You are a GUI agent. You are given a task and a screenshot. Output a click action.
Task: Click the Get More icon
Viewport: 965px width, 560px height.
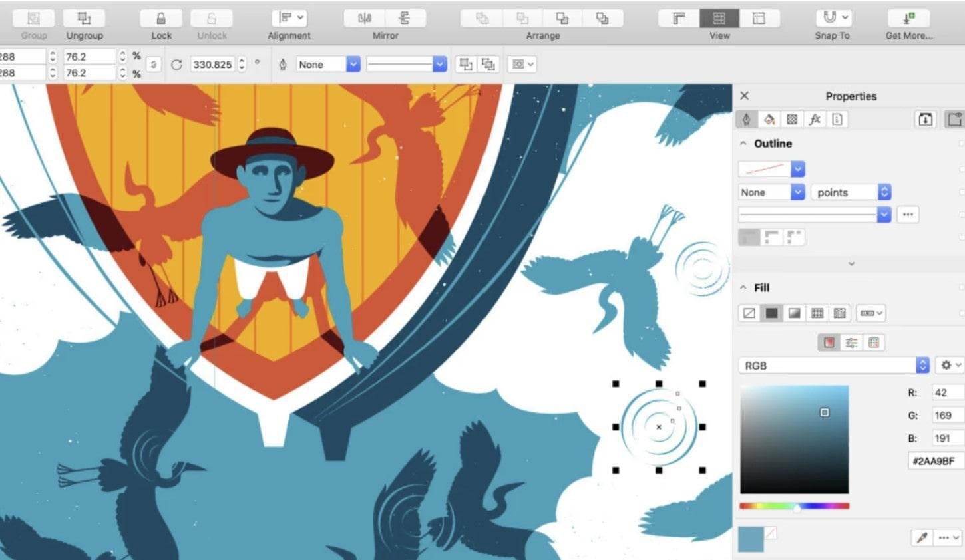909,19
